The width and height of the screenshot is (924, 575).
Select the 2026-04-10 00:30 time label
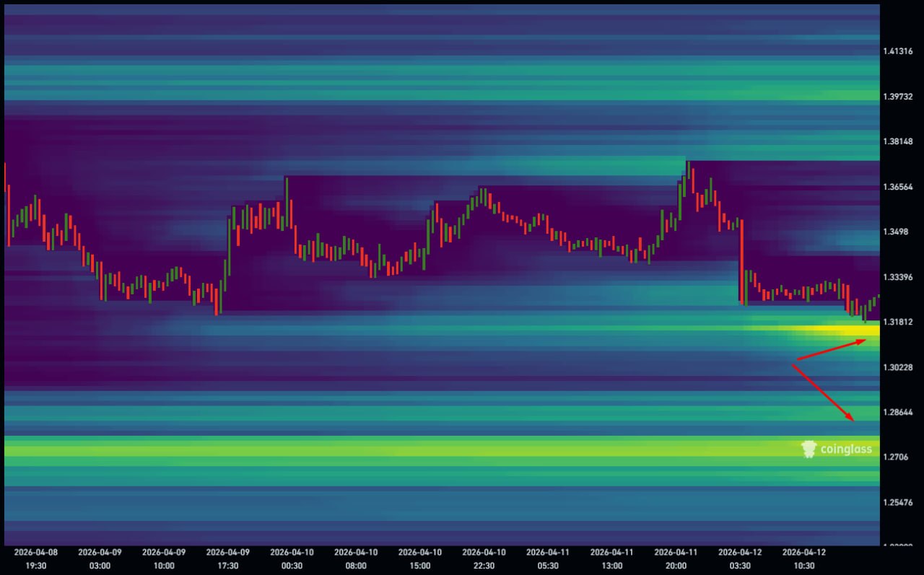tap(292, 559)
